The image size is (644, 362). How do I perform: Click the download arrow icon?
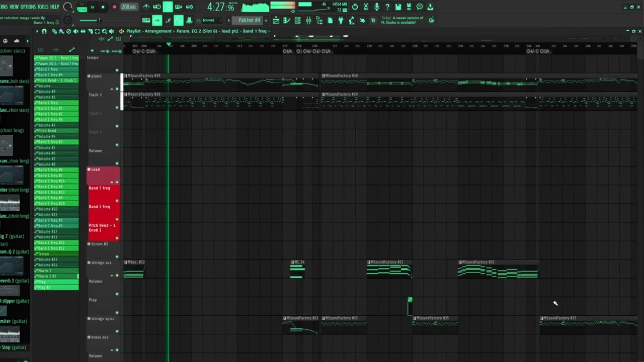pyautogui.click(x=430, y=7)
